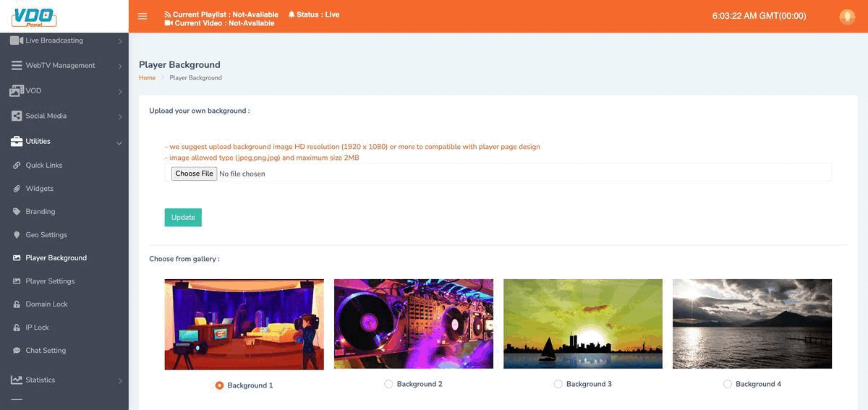Open Chat Setting menu item
868x410 pixels.
click(46, 351)
